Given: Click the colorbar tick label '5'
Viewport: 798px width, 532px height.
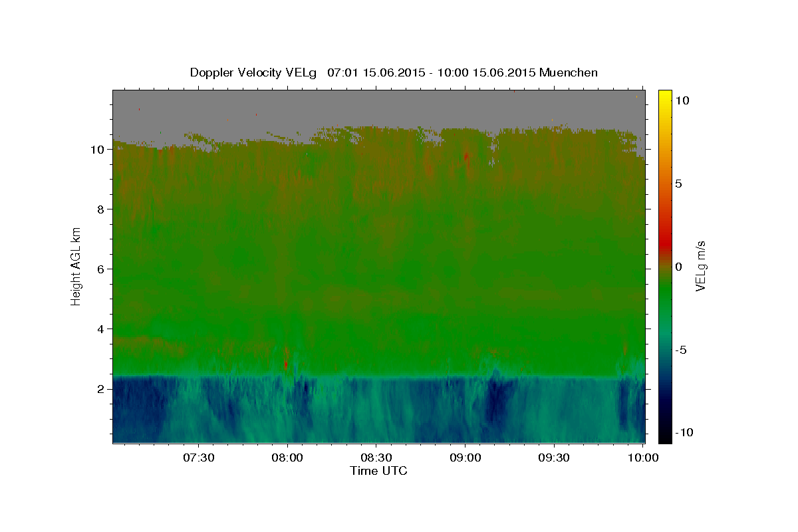Looking at the screenshot, I should coord(678,184).
